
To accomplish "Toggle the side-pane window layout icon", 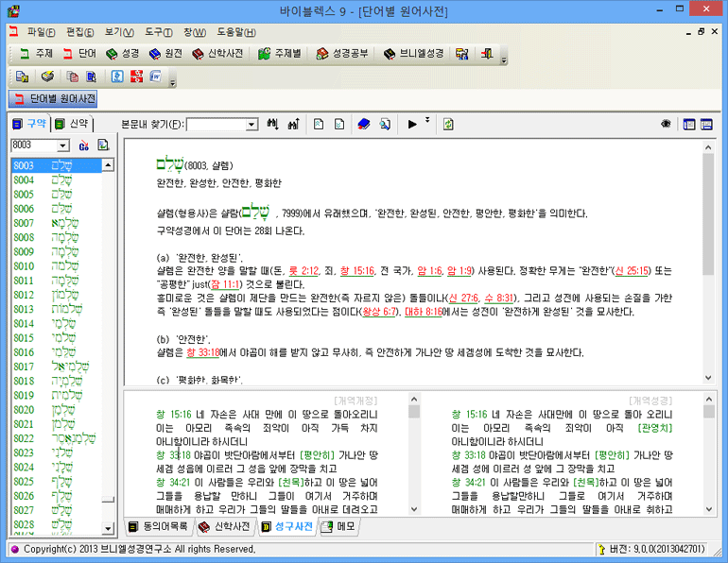I will click(x=689, y=125).
